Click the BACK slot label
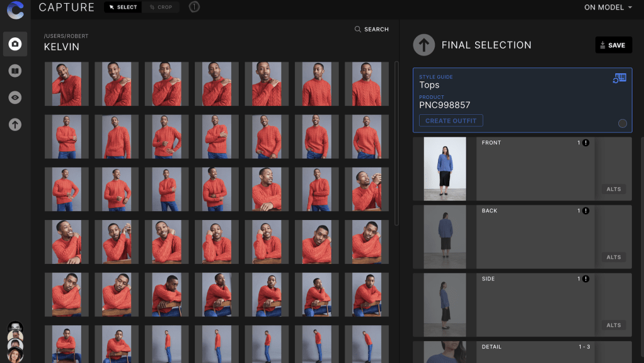 click(489, 210)
